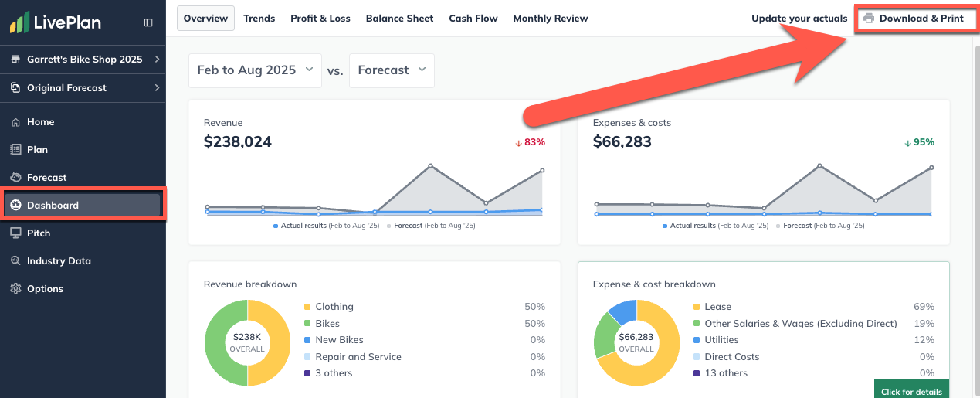
Task: Open the Feb to Aug 2025 date dropdown
Action: [x=256, y=70]
